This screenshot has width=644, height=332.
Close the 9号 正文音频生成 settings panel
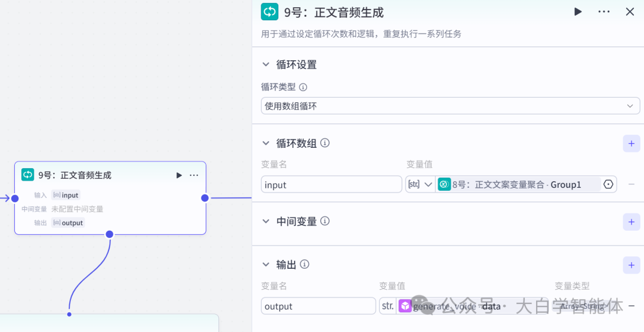[630, 12]
